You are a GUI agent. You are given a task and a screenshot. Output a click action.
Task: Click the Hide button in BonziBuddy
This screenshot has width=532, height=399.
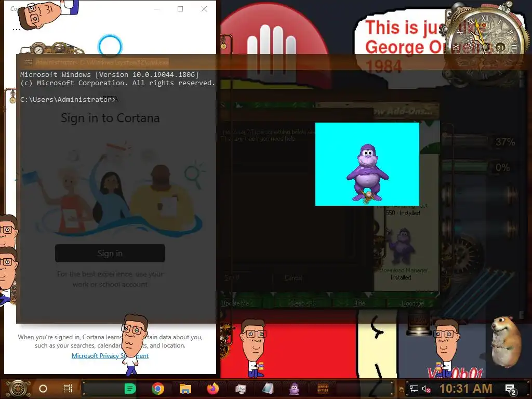[x=359, y=303]
